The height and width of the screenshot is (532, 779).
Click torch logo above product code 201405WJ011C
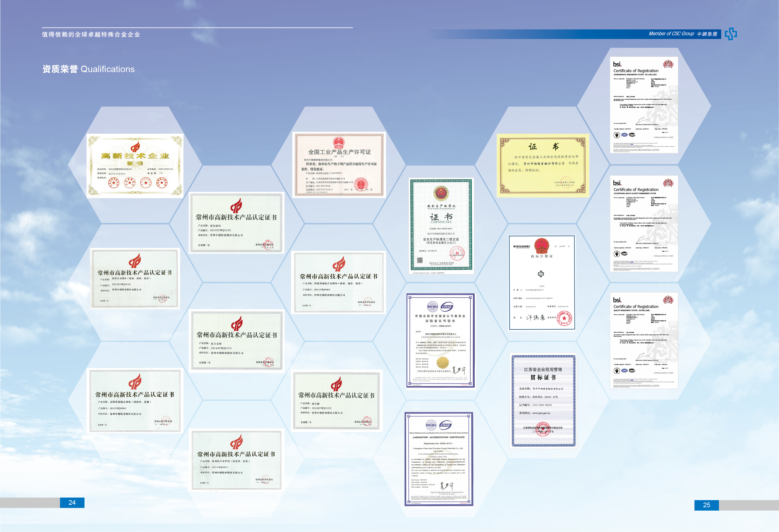click(237, 324)
